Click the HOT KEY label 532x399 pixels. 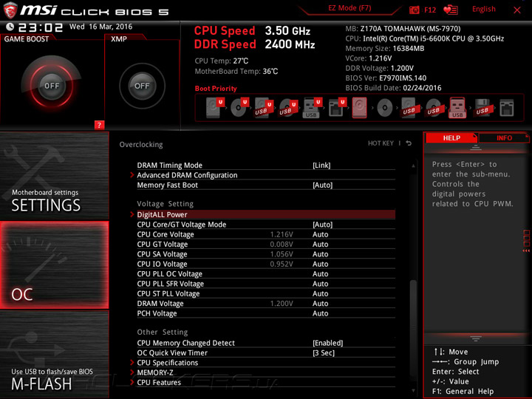381,143
